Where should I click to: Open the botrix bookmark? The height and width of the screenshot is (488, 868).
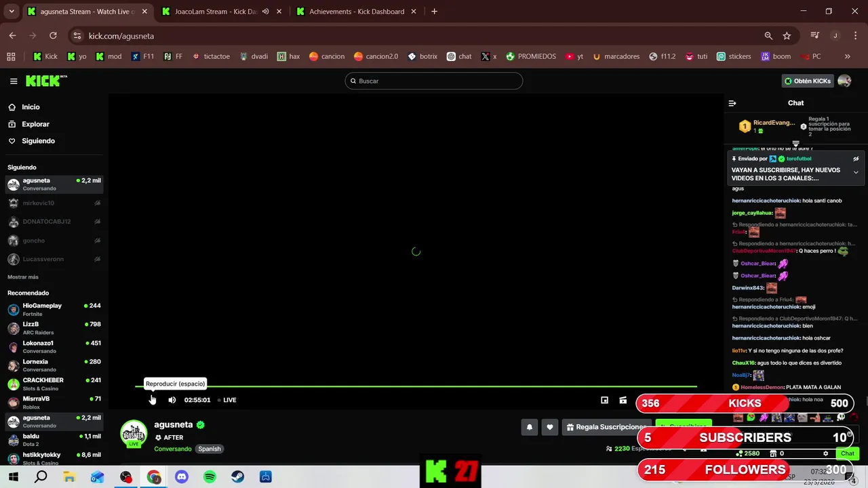pyautogui.click(x=422, y=56)
